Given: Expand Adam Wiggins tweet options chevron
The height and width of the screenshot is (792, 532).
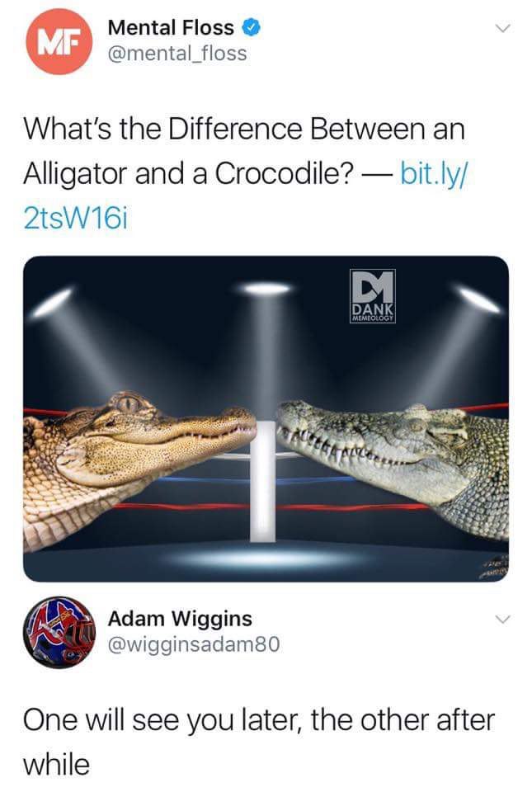Looking at the screenshot, I should [501, 619].
